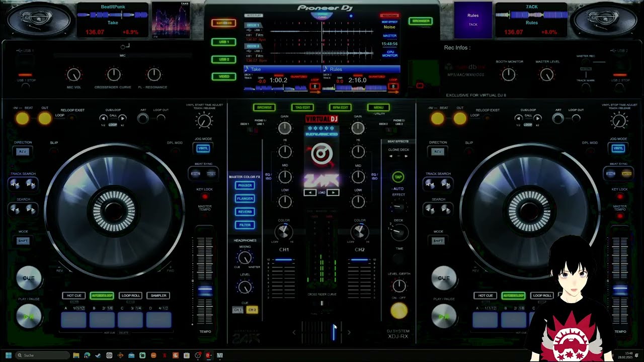
Task: Toggle Key Lock on right deck
Action: click(619, 197)
